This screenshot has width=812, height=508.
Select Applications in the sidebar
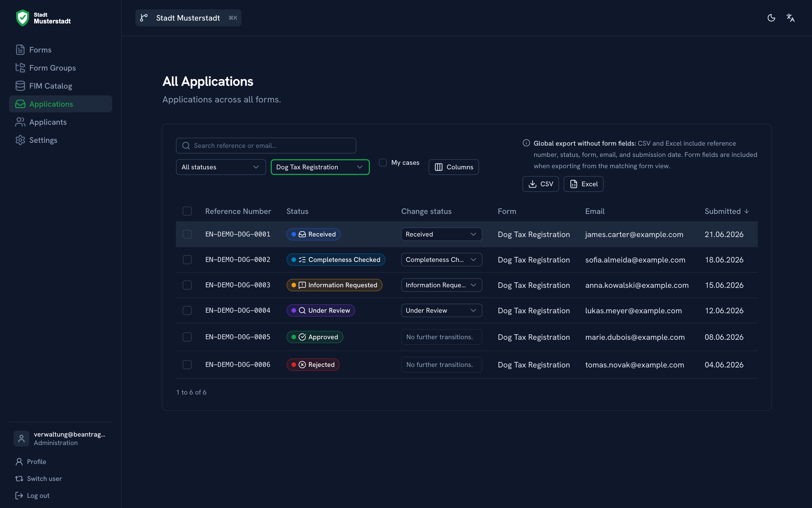(x=60, y=104)
